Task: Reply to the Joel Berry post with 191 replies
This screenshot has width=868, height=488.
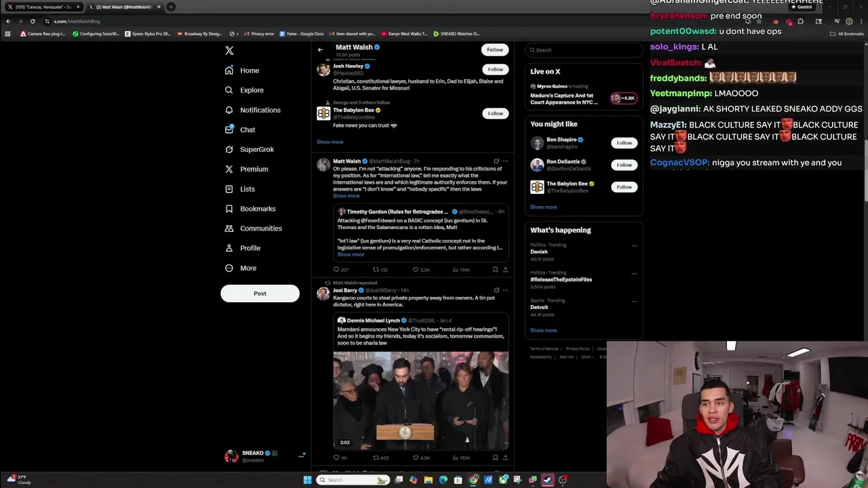Action: (341, 458)
